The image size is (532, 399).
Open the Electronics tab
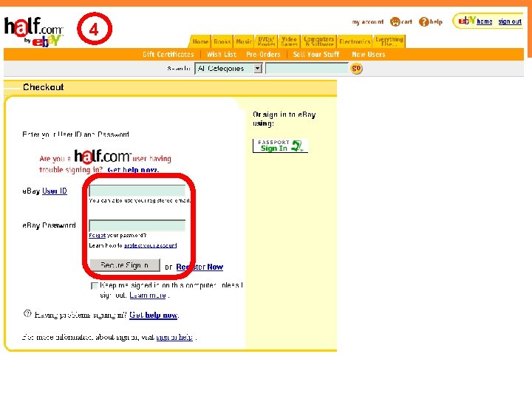[355, 41]
